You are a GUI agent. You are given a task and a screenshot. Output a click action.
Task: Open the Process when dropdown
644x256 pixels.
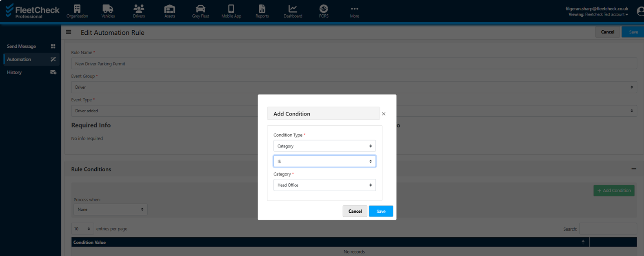click(x=110, y=209)
